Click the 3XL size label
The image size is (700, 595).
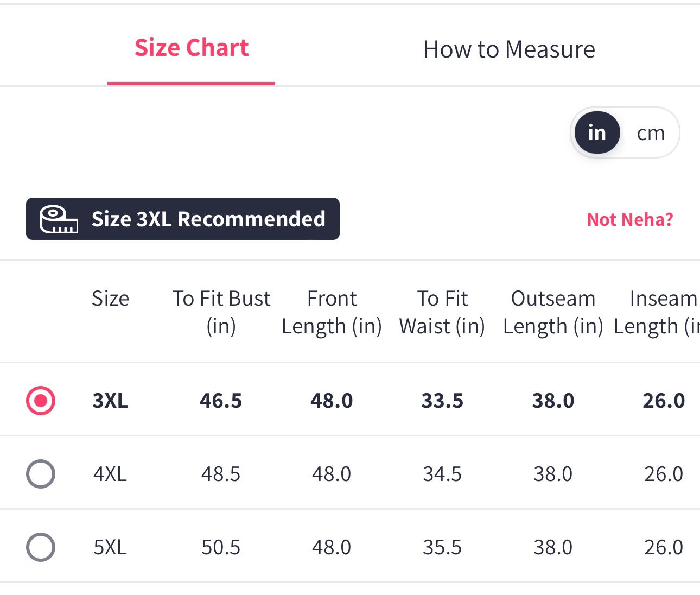[110, 401]
